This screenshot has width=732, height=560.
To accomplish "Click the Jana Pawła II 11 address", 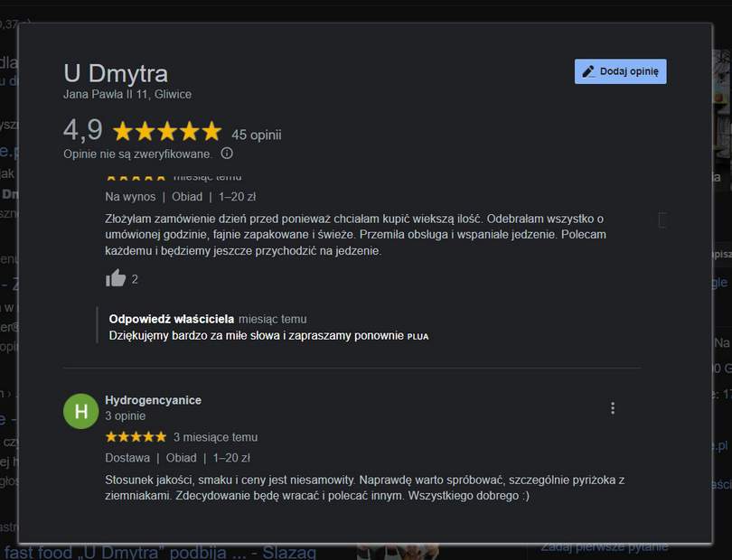I will click(x=127, y=94).
